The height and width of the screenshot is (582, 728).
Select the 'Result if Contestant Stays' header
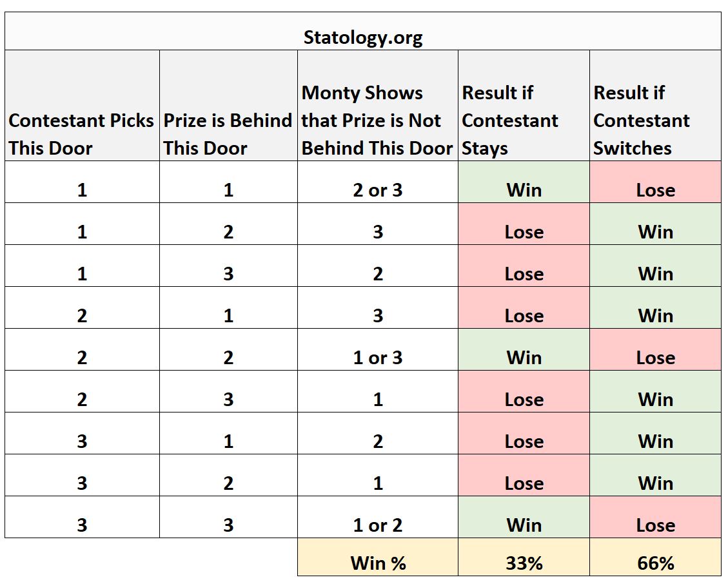tap(524, 105)
